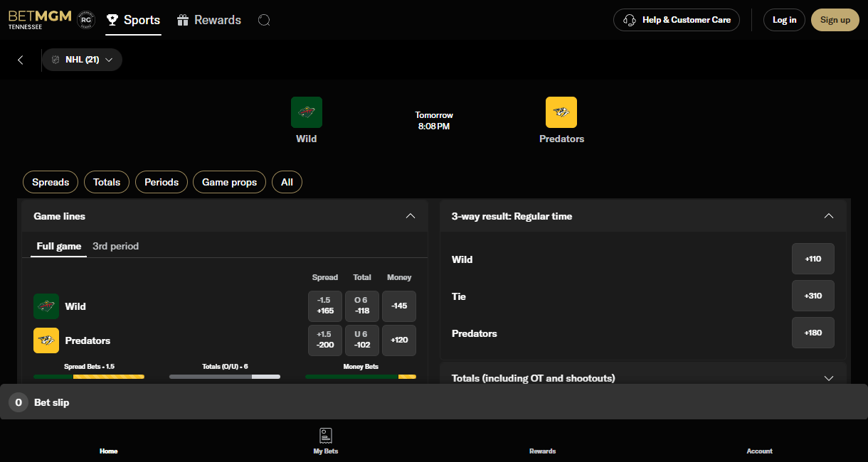The height and width of the screenshot is (462, 868).
Task: Expand Totals (including OT and shootouts) section
Action: coord(828,378)
